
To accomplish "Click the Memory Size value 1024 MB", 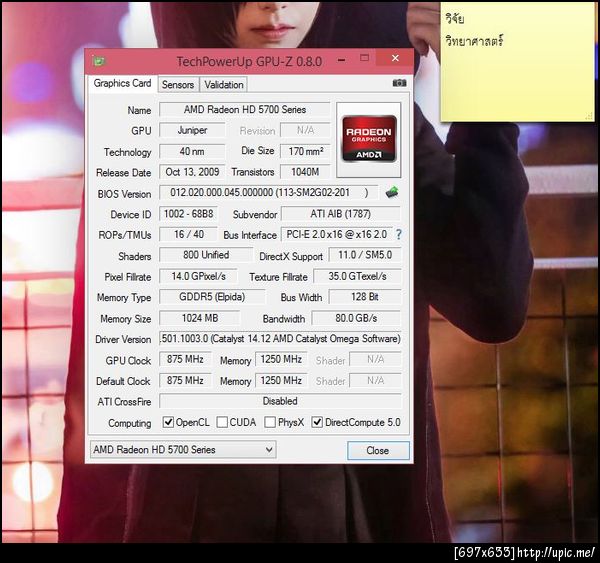I will pyautogui.click(x=200, y=318).
